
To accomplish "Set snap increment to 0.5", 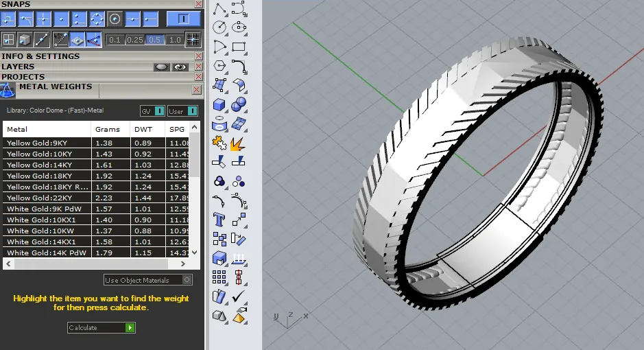I will pos(155,40).
